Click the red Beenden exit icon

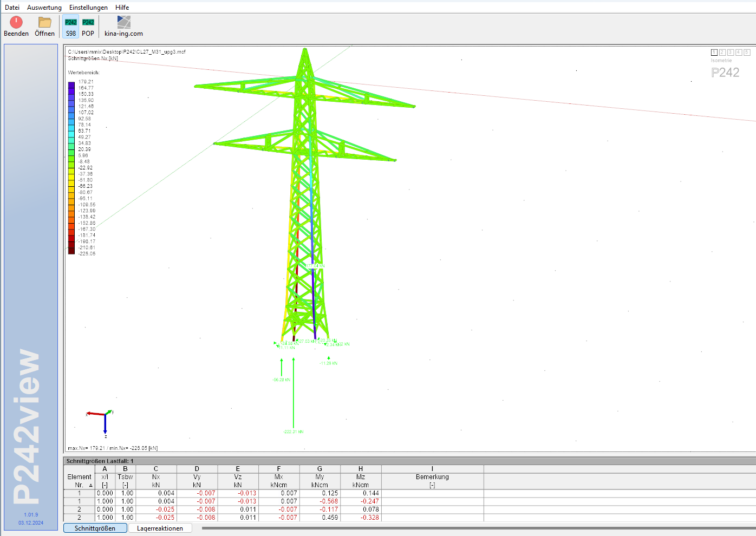(16, 22)
